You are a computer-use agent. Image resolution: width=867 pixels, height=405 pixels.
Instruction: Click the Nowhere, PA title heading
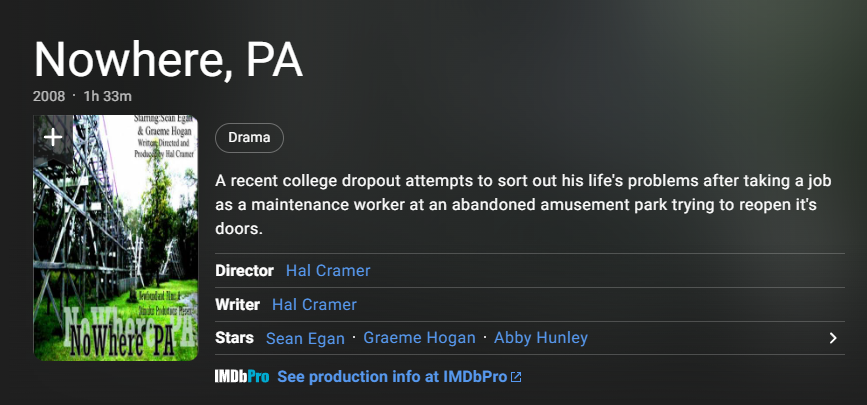[x=168, y=61]
